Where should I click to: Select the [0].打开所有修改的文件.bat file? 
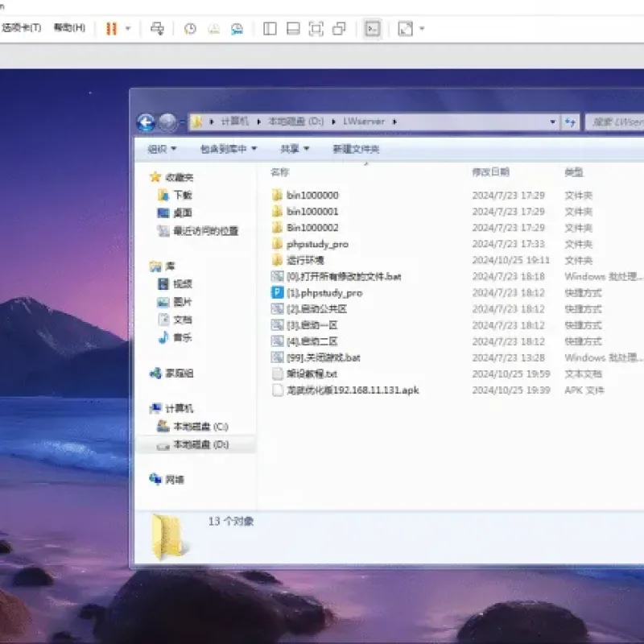coord(344,276)
